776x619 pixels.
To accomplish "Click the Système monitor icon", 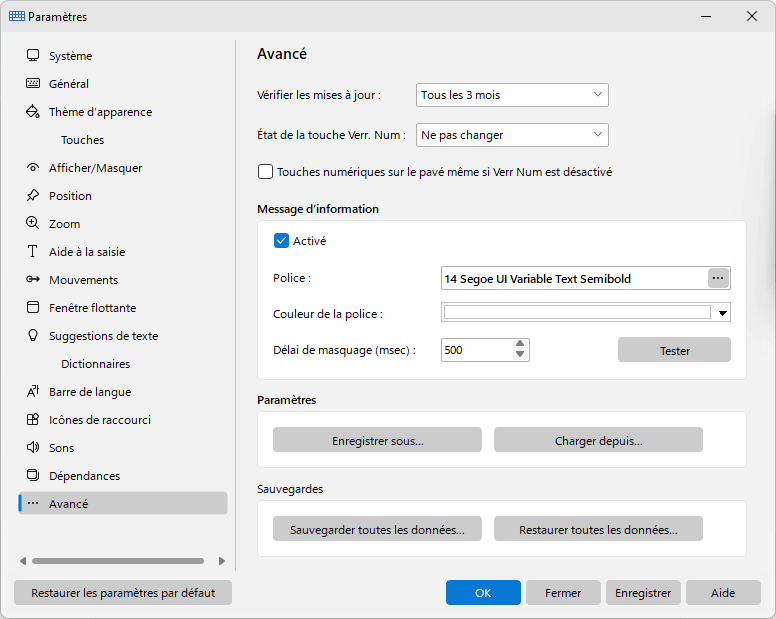I will point(33,55).
